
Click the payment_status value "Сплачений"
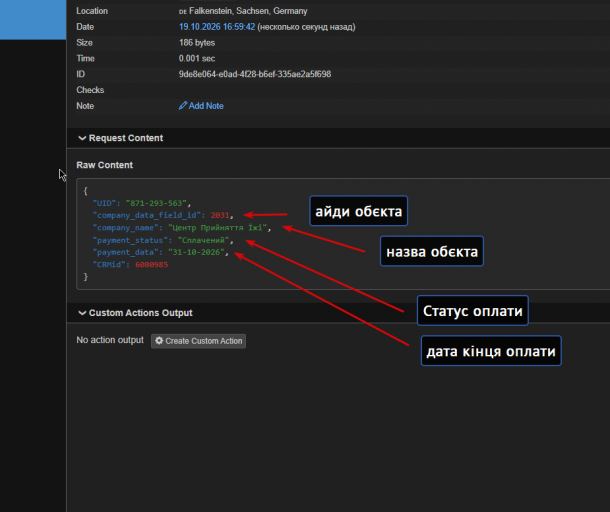point(203,240)
